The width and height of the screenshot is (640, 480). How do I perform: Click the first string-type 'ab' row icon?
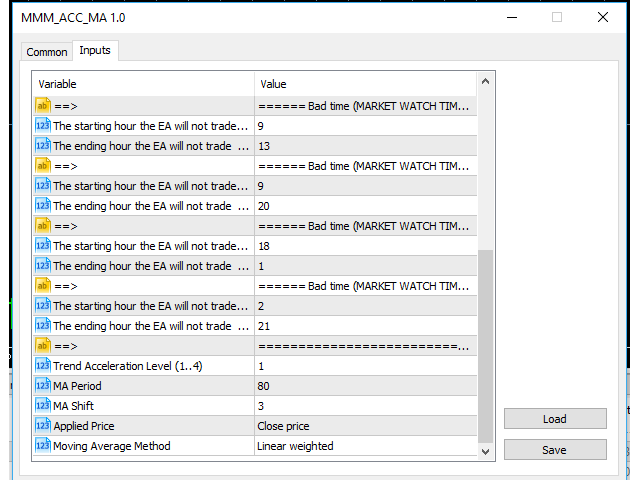(x=43, y=106)
